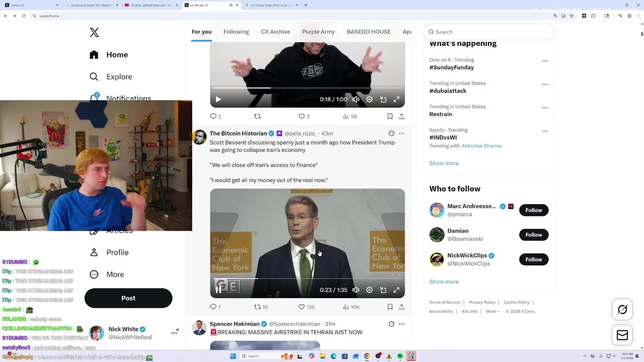Click the browser reload button
The width and height of the screenshot is (644, 362).
click(x=23, y=16)
